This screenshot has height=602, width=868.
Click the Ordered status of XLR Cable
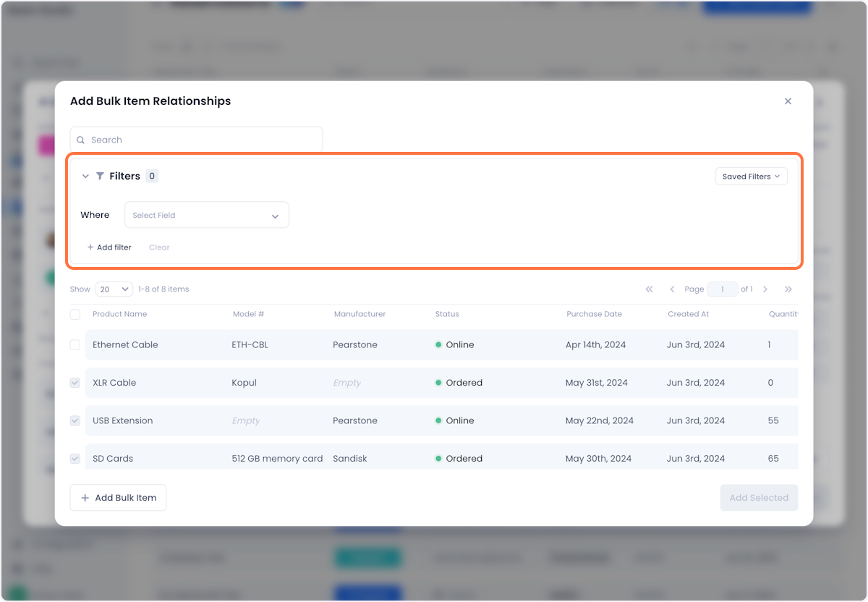(459, 383)
